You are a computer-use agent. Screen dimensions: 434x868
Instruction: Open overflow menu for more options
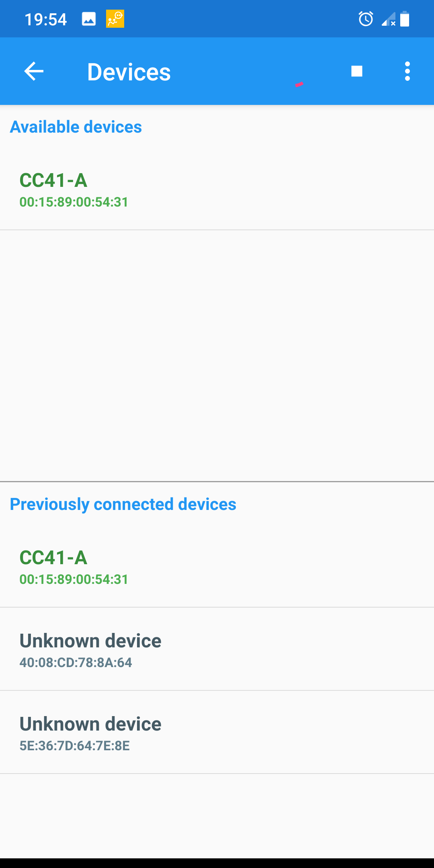407,71
